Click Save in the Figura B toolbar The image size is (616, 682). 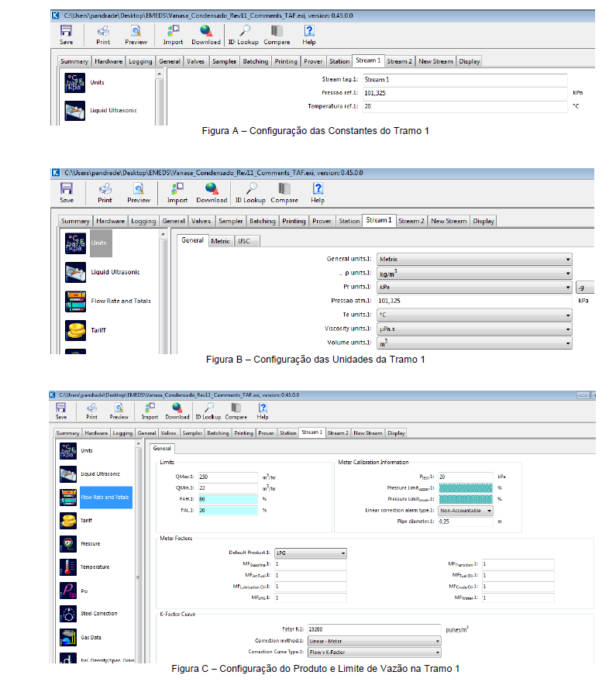coord(67,193)
